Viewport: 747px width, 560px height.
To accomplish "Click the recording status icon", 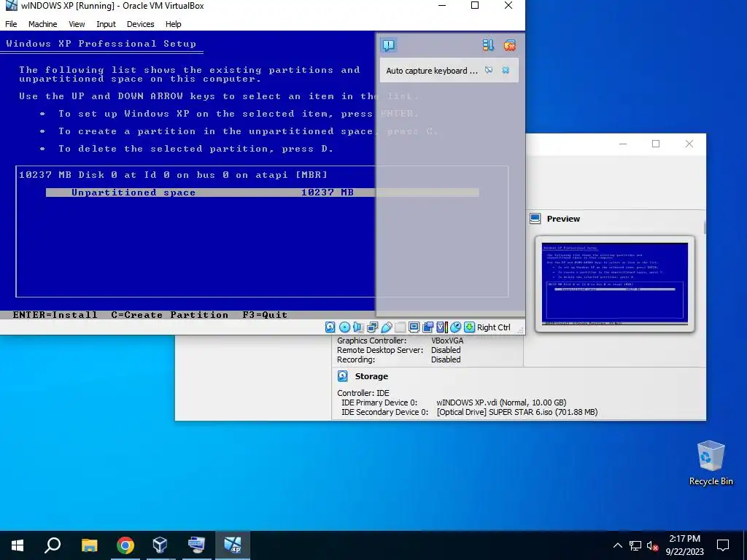I will 427,327.
